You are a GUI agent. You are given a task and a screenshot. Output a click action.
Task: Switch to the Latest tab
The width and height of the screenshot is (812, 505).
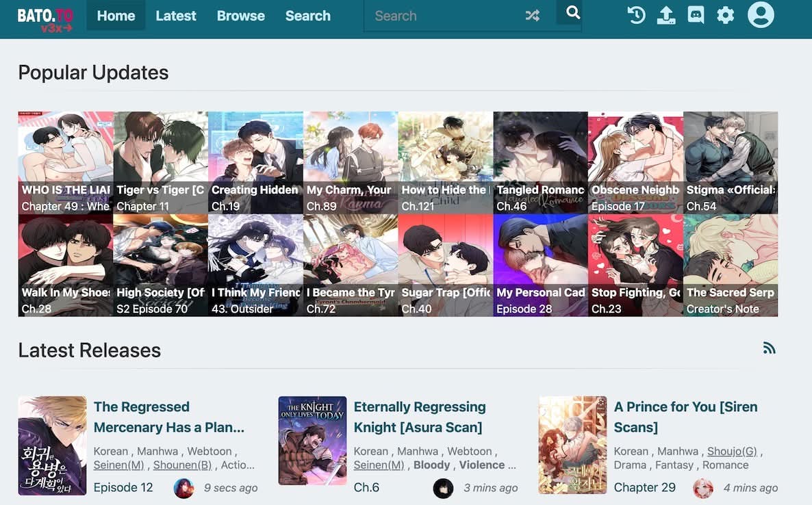pos(176,16)
